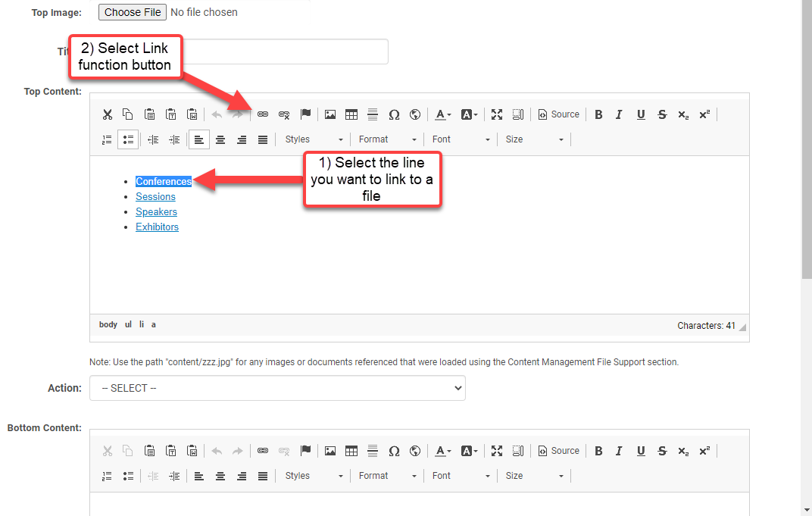Select "body" in the element path bar
Screen dimensions: 812x516
coord(108,324)
